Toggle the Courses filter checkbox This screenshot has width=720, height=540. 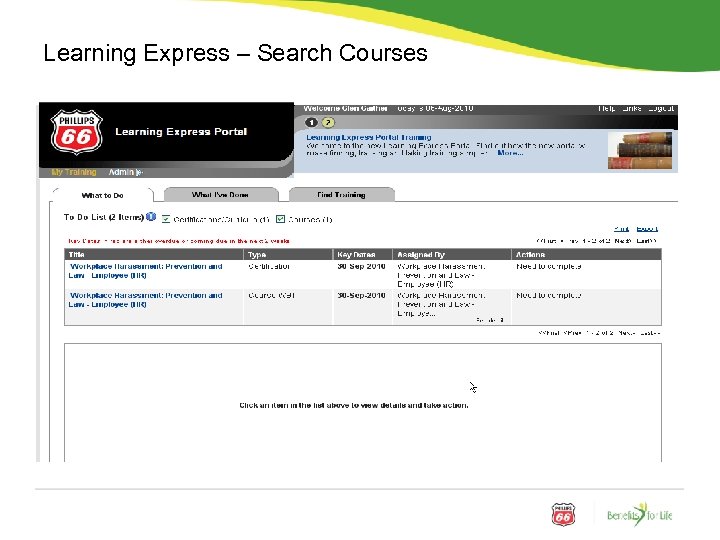click(280, 219)
